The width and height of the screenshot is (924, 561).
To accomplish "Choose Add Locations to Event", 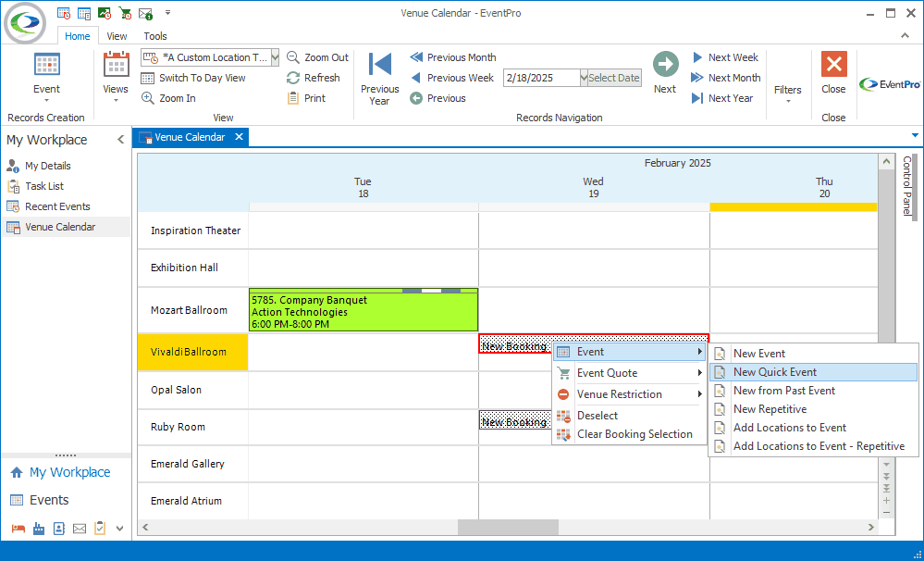I will (813, 428).
